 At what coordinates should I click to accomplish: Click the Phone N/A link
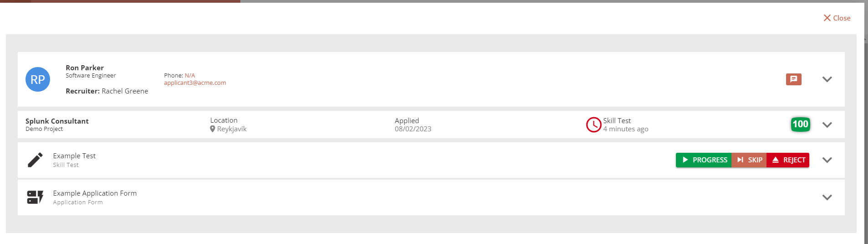point(190,76)
